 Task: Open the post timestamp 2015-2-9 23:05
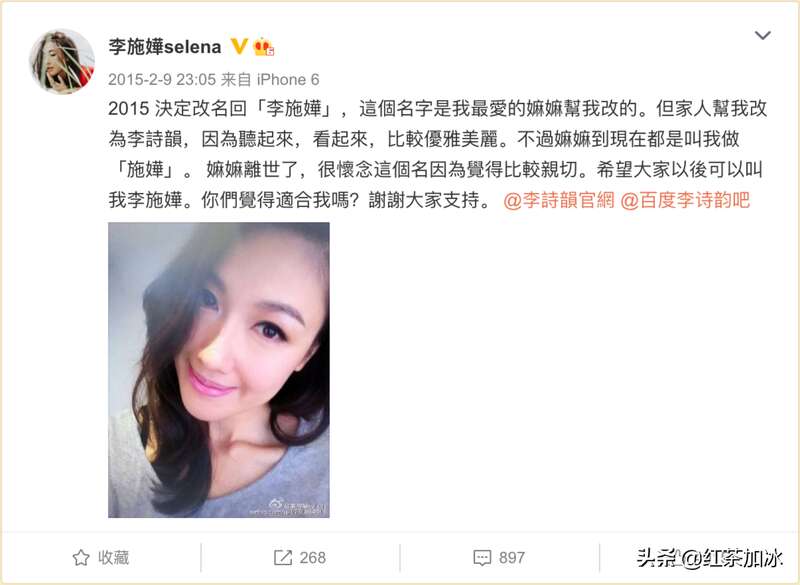pos(162,80)
